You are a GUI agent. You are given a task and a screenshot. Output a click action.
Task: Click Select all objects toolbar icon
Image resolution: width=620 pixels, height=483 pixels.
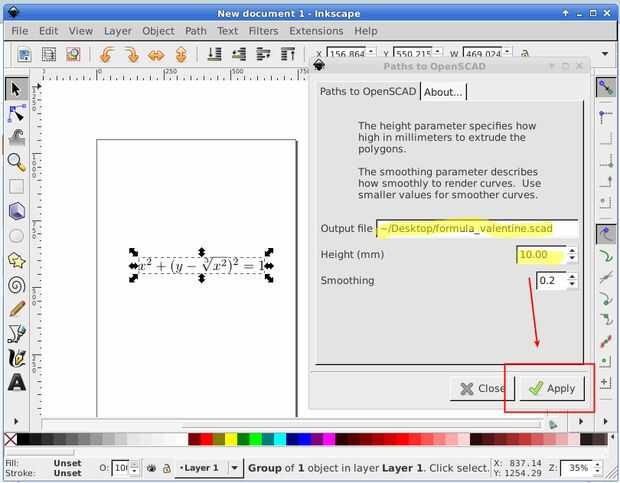[25, 55]
